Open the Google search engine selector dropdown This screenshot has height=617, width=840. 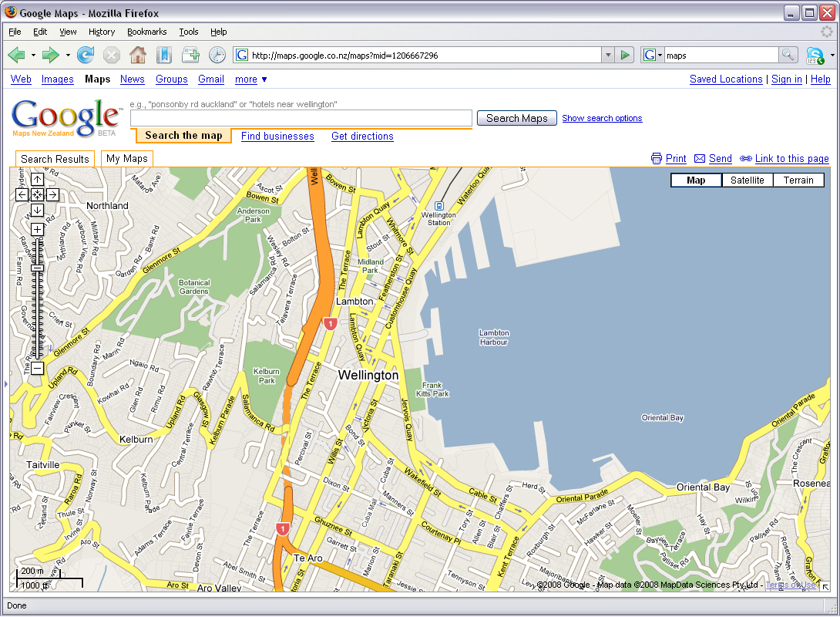tap(660, 55)
